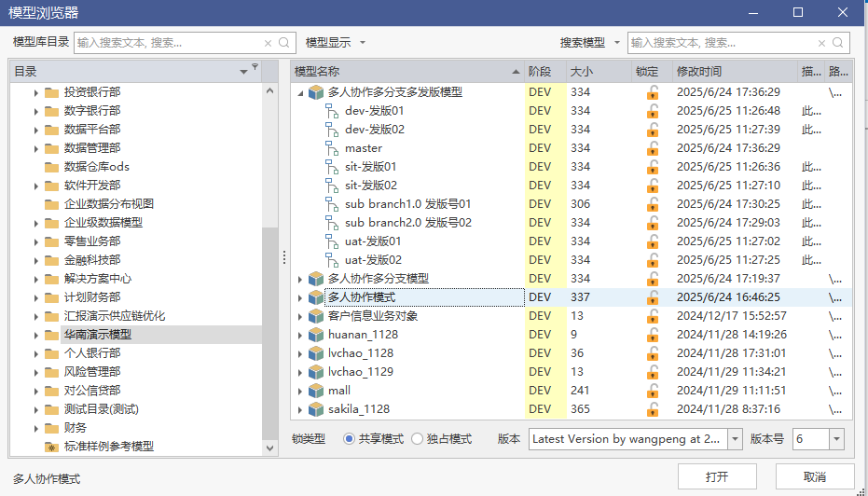868x496 pixels.
Task: Click the 取消 button
Action: pyautogui.click(x=815, y=476)
